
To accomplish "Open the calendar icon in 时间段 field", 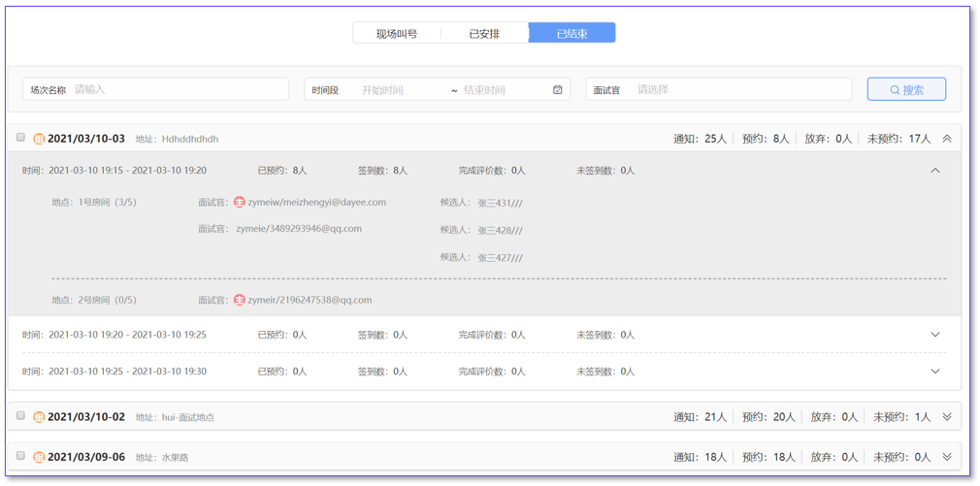I will 558,89.
